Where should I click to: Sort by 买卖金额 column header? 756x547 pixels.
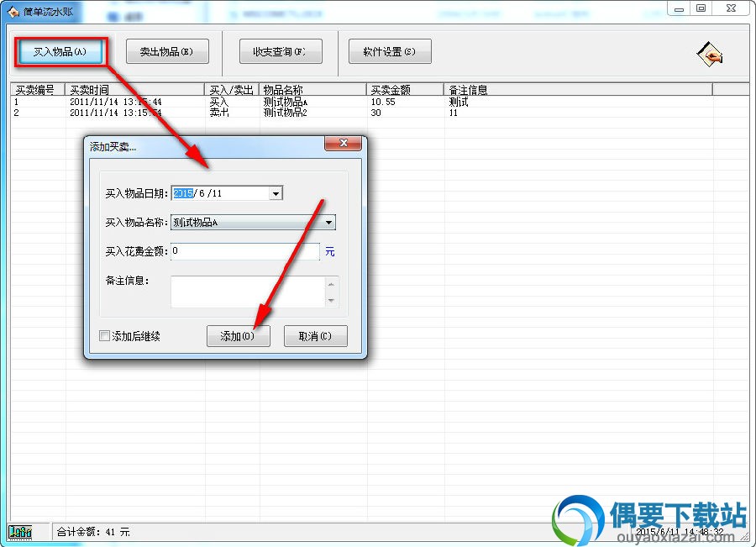click(405, 90)
